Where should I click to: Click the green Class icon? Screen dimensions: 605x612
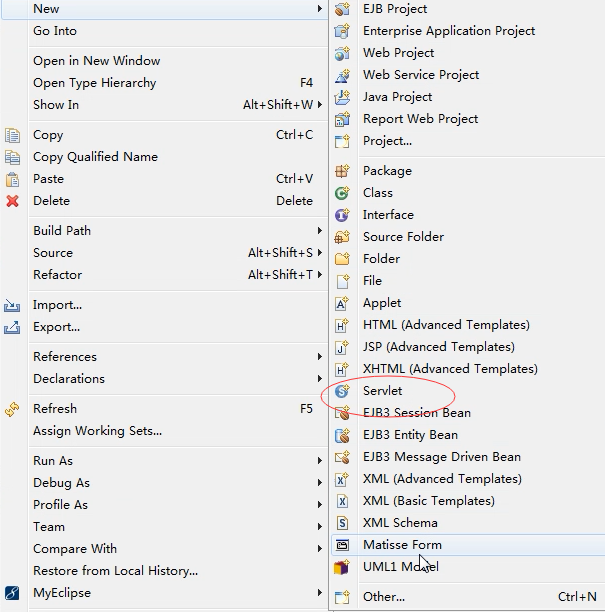(342, 193)
